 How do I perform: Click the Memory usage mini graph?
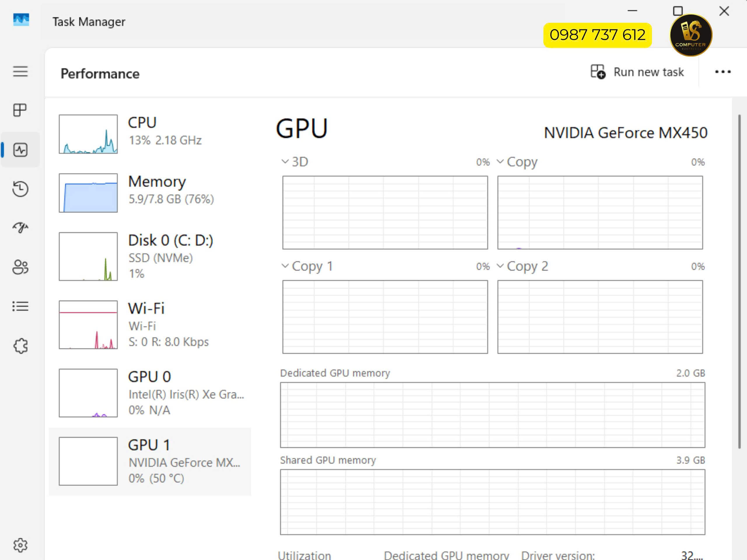coord(88,193)
